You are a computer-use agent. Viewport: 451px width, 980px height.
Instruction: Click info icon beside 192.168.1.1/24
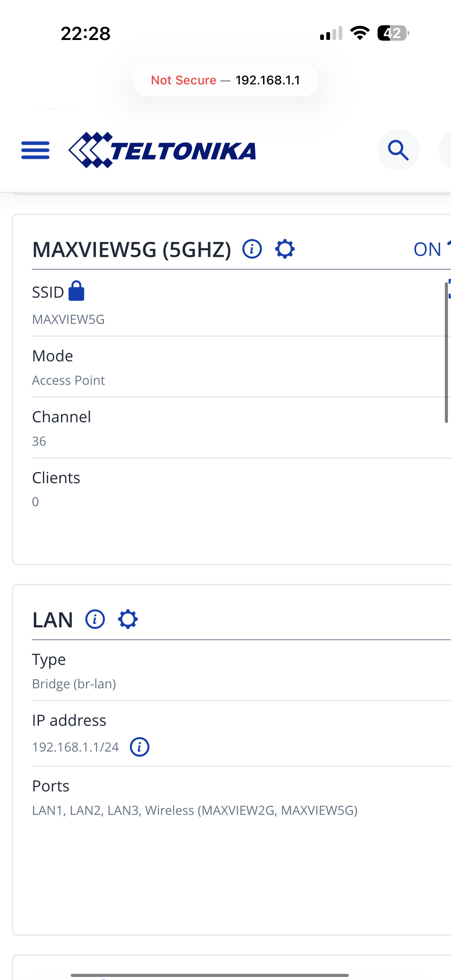click(x=139, y=747)
